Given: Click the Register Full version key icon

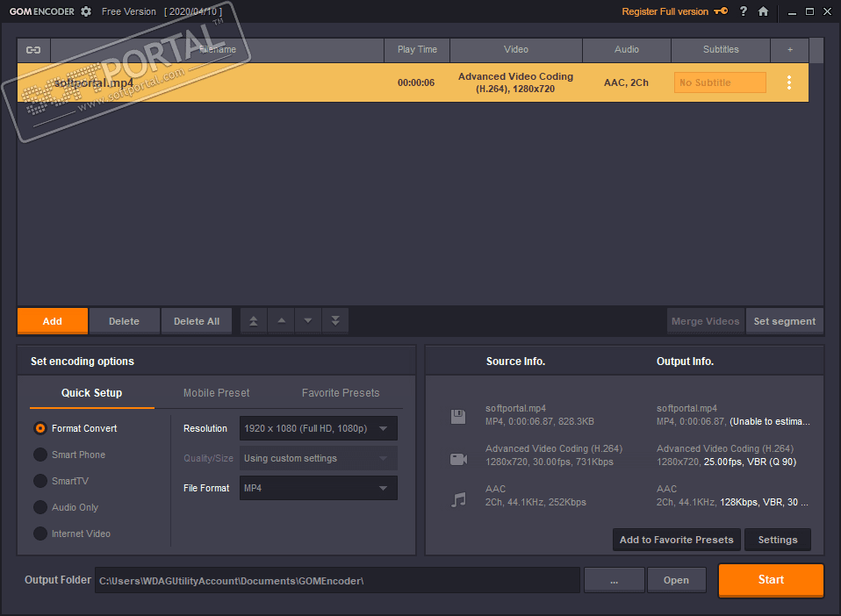Looking at the screenshot, I should [x=721, y=11].
